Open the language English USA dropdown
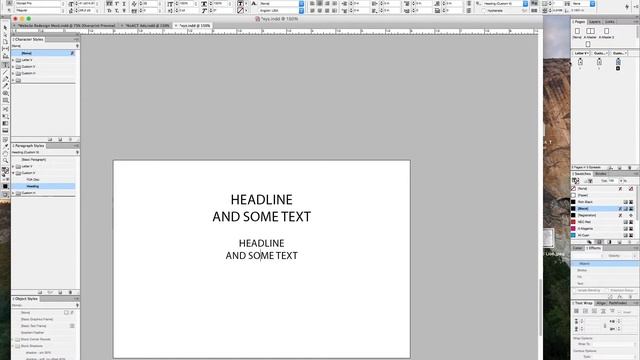 click(302, 10)
